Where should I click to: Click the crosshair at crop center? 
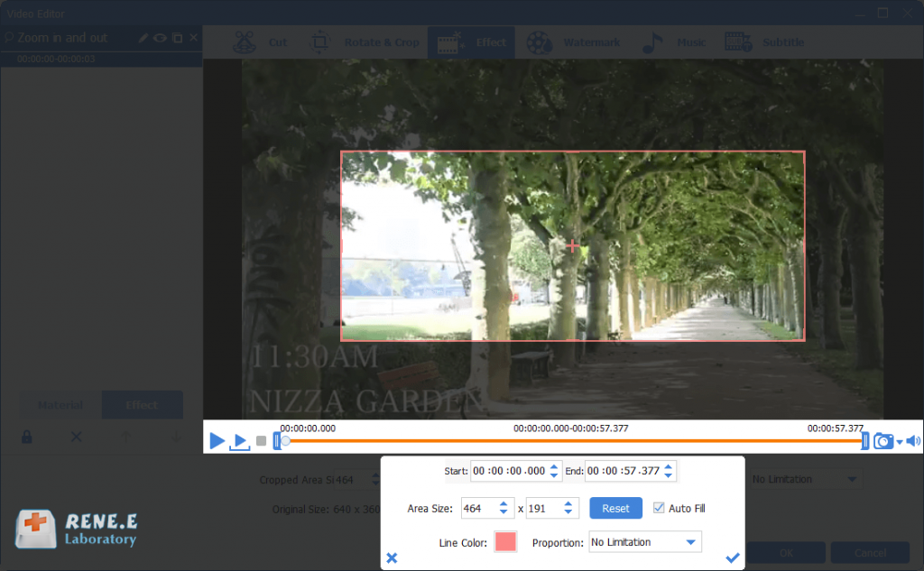pos(572,245)
